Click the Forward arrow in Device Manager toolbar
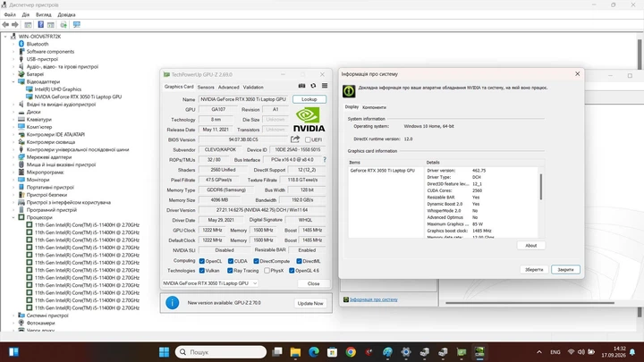 (15, 25)
